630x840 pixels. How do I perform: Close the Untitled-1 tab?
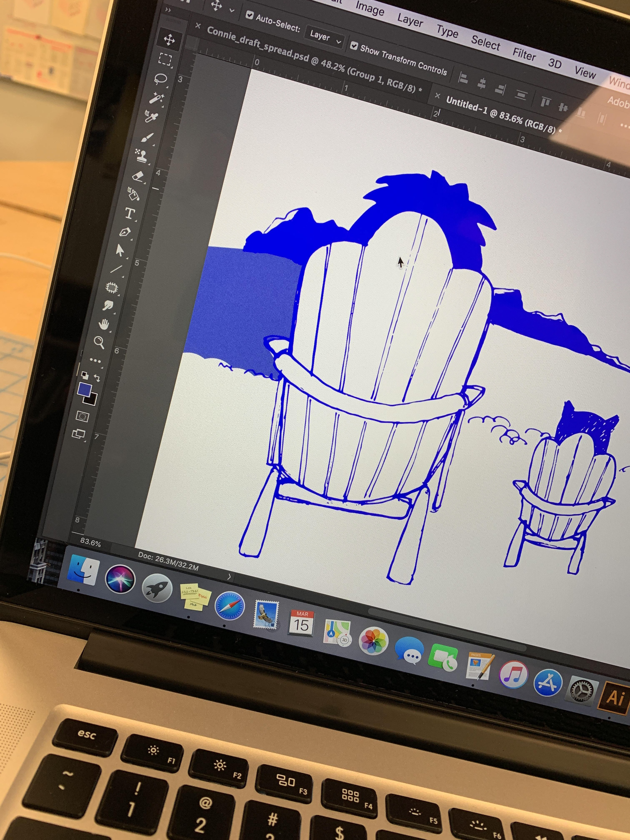[x=437, y=96]
